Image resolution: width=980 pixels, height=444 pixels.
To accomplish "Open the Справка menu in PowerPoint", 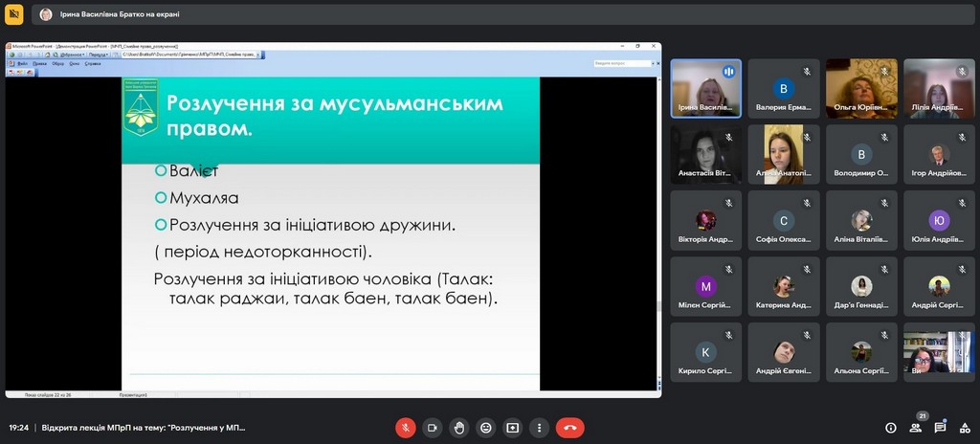I will tap(93, 64).
